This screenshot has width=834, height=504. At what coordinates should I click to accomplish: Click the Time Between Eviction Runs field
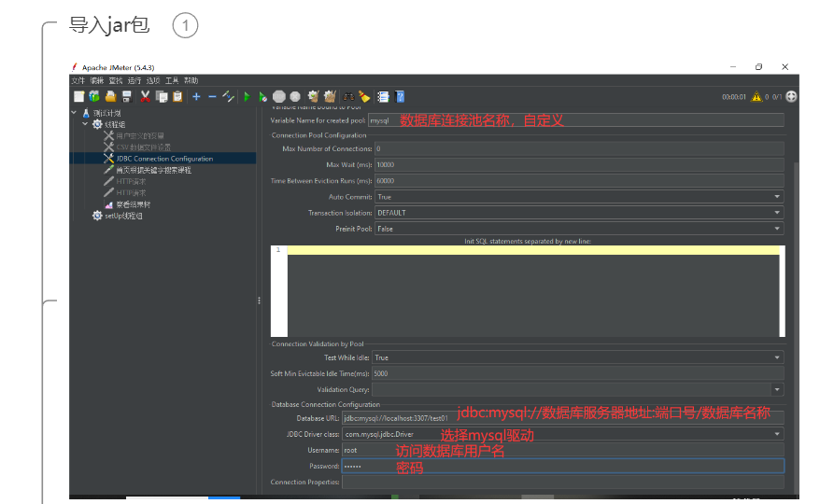click(579, 181)
